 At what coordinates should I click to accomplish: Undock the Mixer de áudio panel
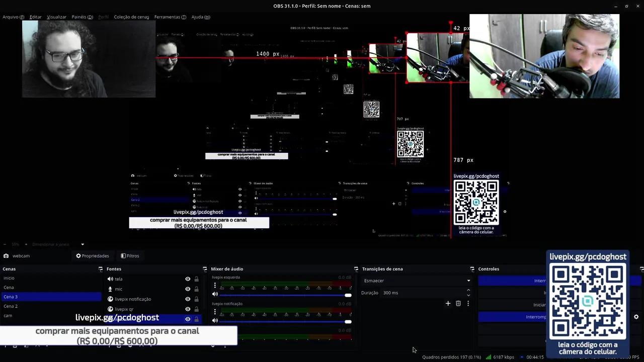[x=356, y=269]
